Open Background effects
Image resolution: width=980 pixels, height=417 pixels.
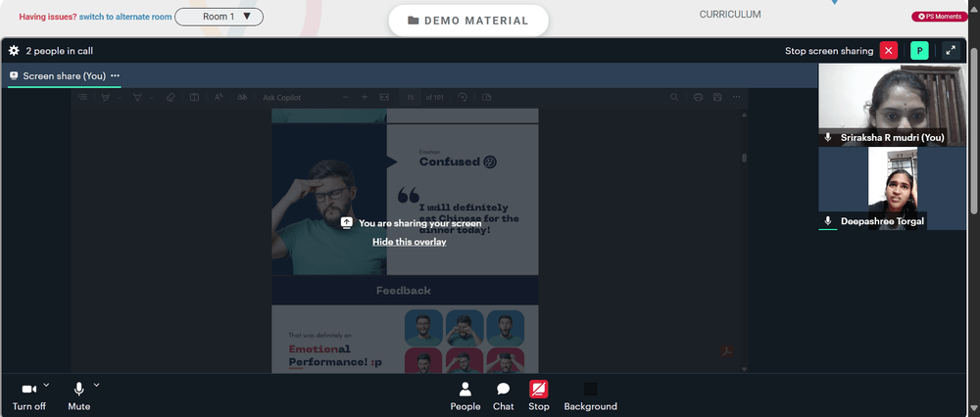(x=590, y=396)
